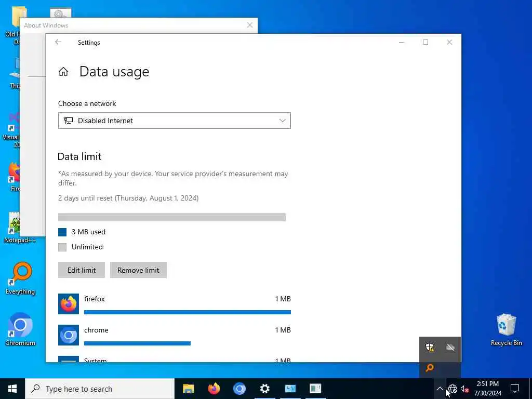The image size is (532, 399).
Task: Click the '1 MB' value for chrome
Action: [x=283, y=330]
